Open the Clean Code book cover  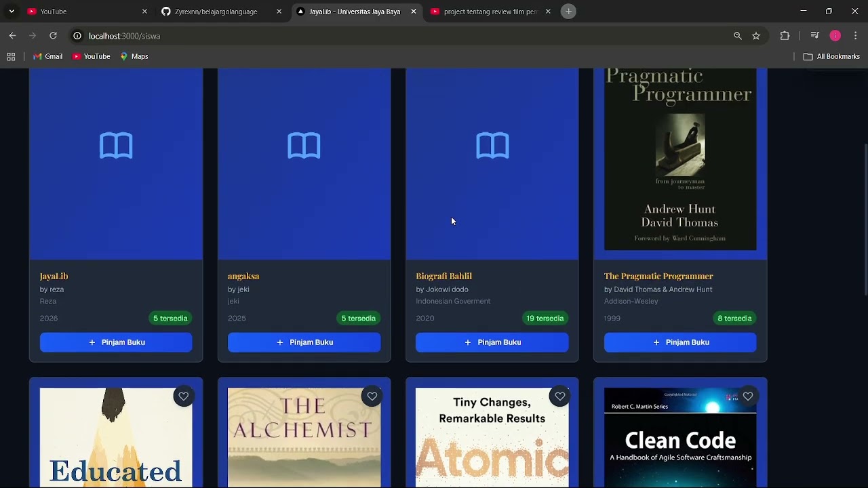point(680,437)
